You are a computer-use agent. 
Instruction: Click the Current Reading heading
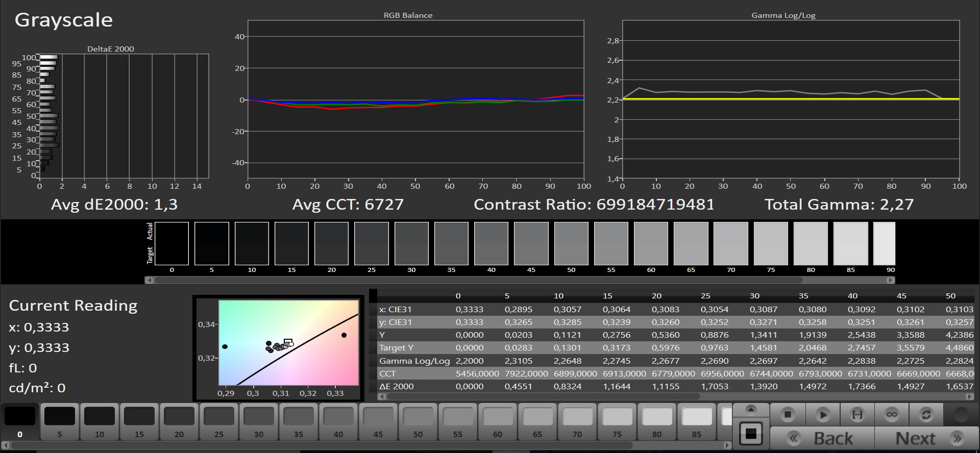tap(73, 306)
